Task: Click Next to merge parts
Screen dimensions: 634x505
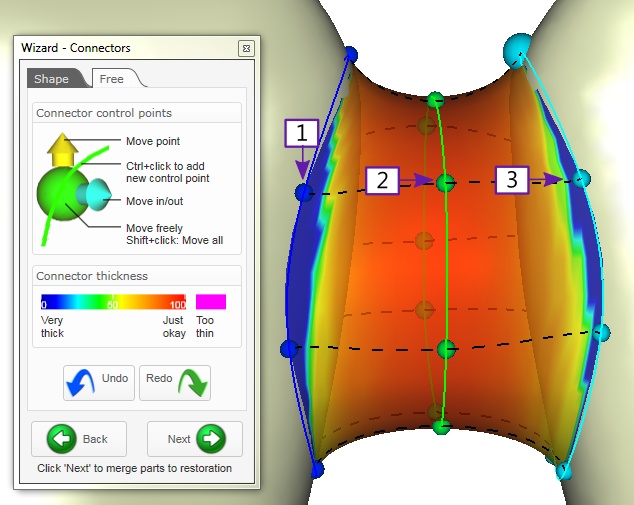Action: (195, 439)
